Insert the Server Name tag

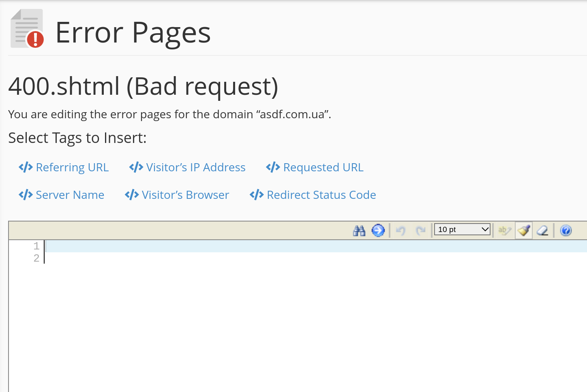pos(62,195)
